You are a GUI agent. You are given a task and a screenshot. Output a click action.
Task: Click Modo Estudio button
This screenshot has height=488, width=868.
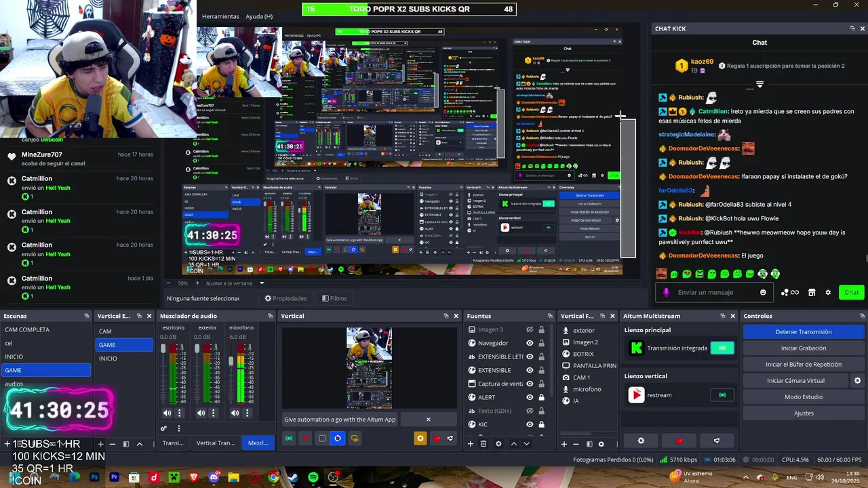pyautogui.click(x=804, y=396)
